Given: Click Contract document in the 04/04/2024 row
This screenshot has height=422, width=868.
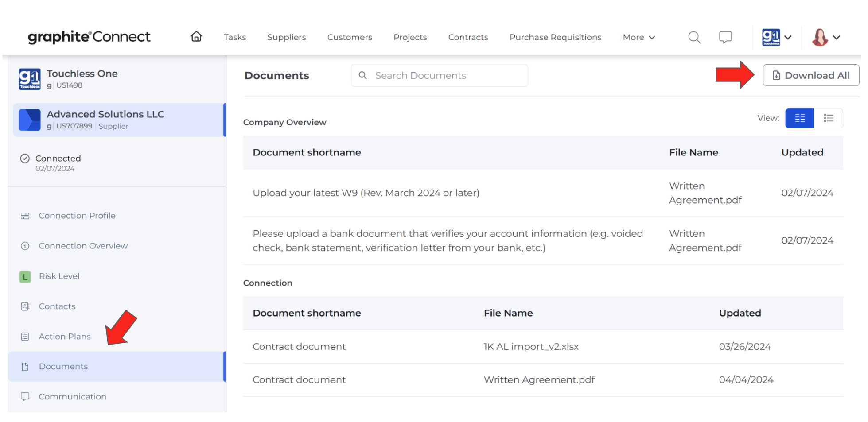Looking at the screenshot, I should [x=299, y=380].
